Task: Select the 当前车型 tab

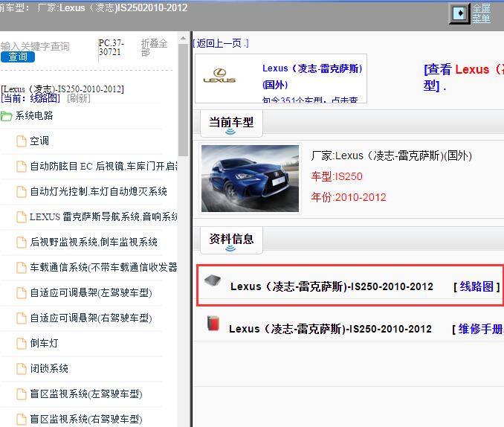Action: tap(231, 123)
